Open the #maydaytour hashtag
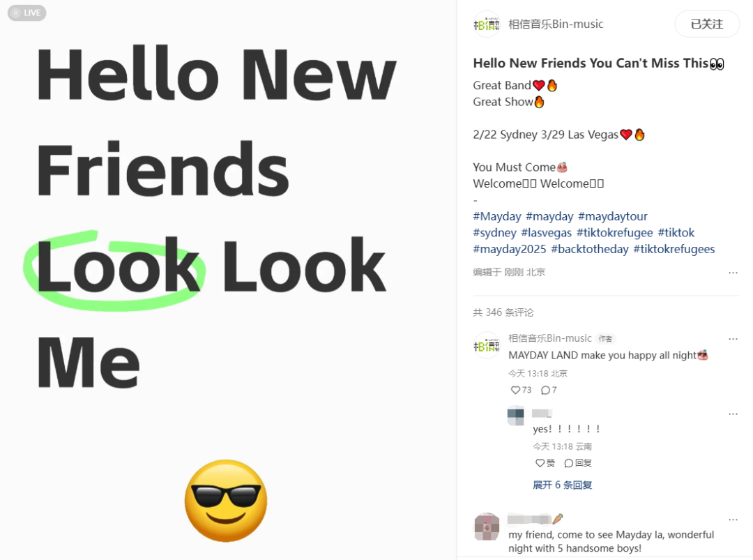This screenshot has height=560, width=753. tap(613, 216)
